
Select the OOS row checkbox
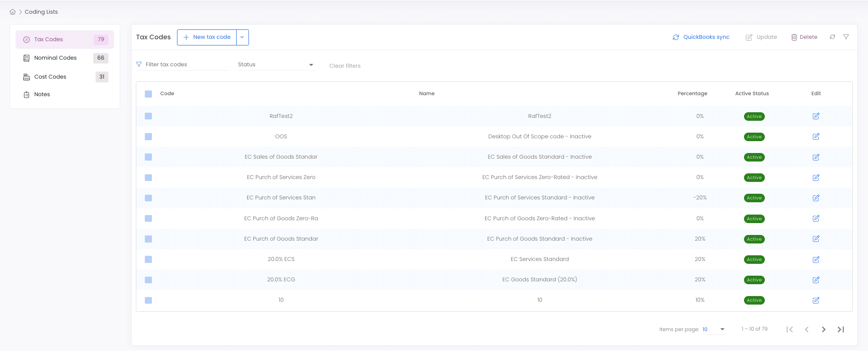point(149,136)
